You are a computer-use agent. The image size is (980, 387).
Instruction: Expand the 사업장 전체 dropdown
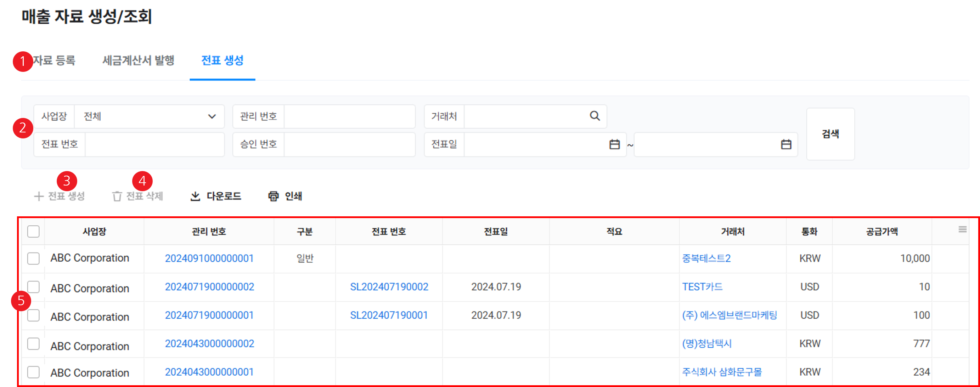click(x=212, y=116)
